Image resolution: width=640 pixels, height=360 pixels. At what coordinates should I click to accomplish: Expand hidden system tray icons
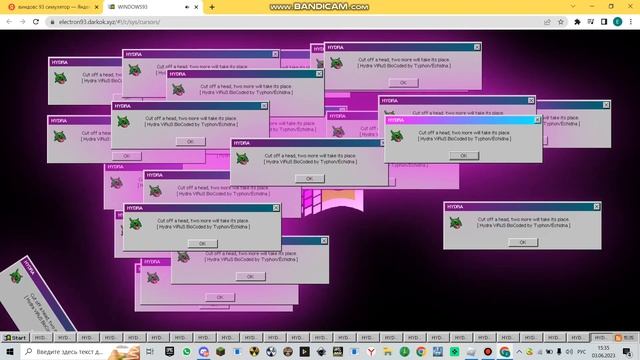pyautogui.click(x=519, y=351)
